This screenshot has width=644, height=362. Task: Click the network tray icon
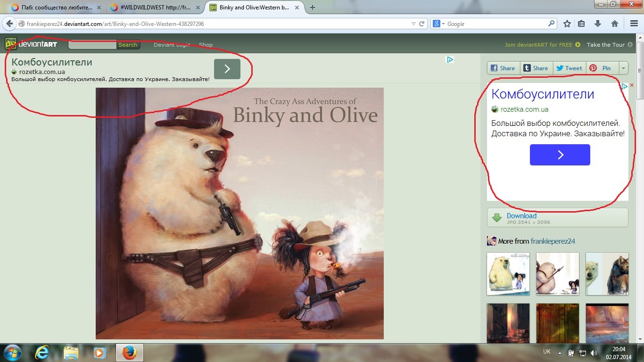coord(582,353)
